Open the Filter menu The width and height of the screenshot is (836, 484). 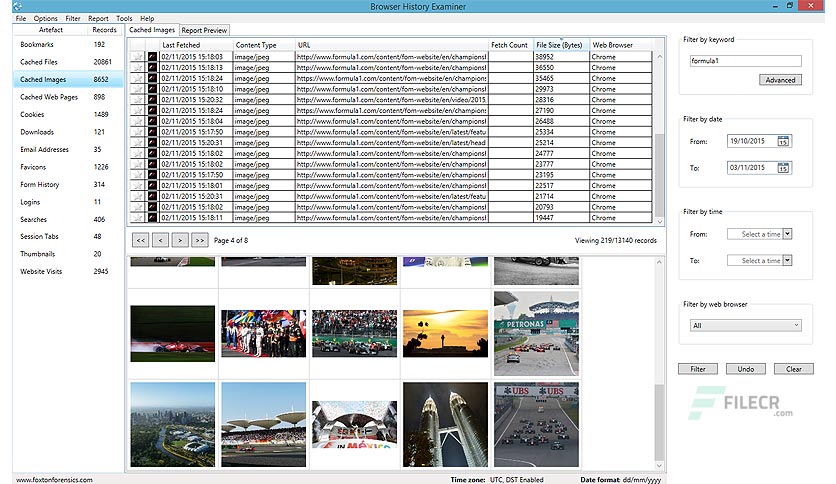click(x=73, y=18)
